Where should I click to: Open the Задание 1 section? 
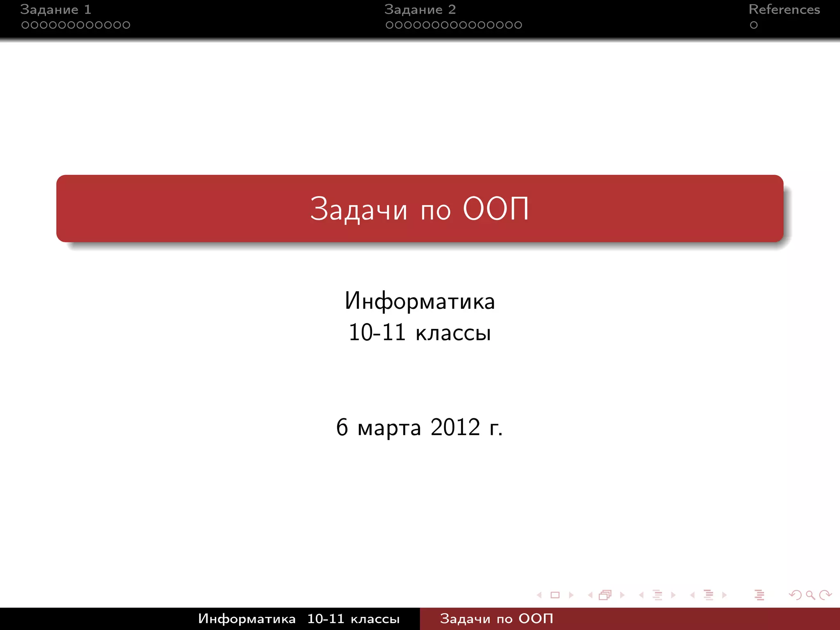pos(56,9)
